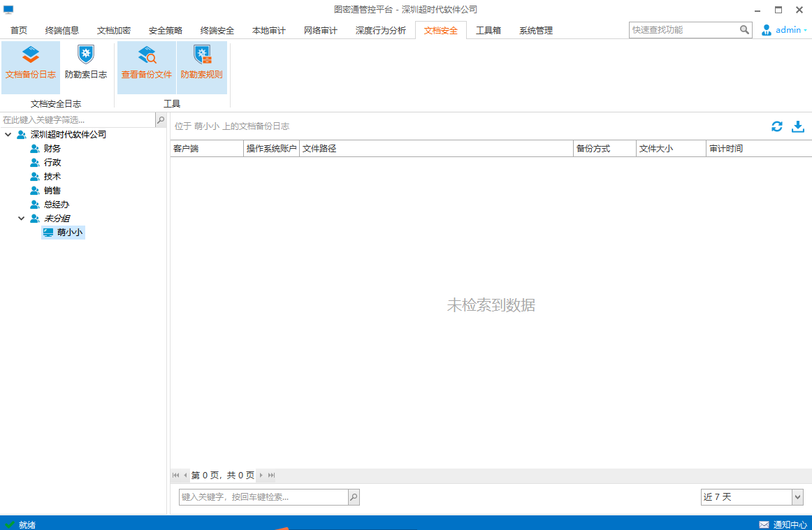
Task: Sort by 操作系统账户 column header
Action: [271, 149]
